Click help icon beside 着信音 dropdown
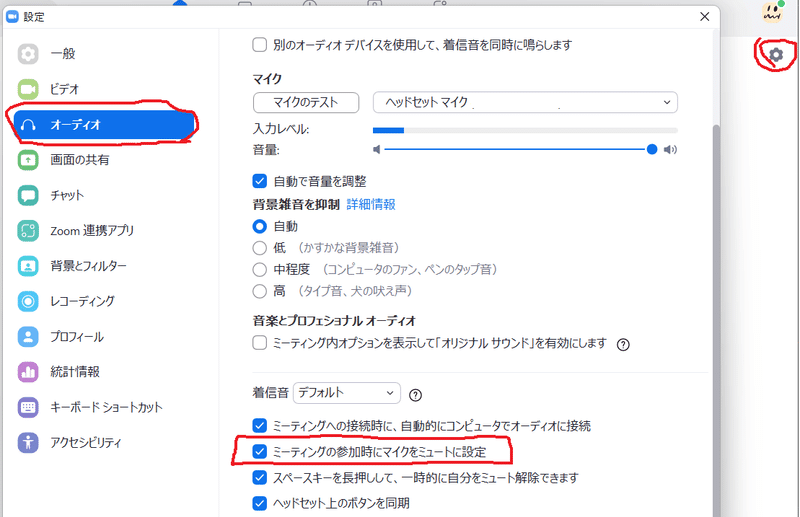 coord(415,395)
